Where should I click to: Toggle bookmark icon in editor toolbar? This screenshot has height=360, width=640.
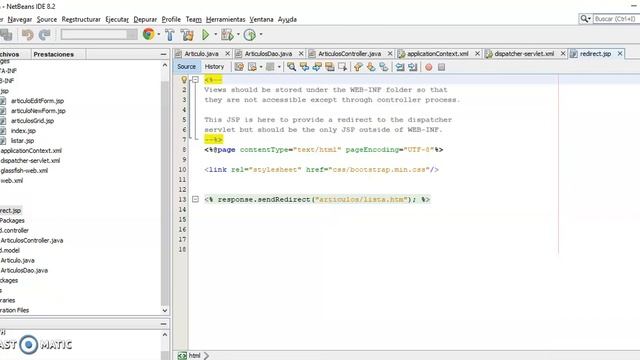click(x=384, y=67)
